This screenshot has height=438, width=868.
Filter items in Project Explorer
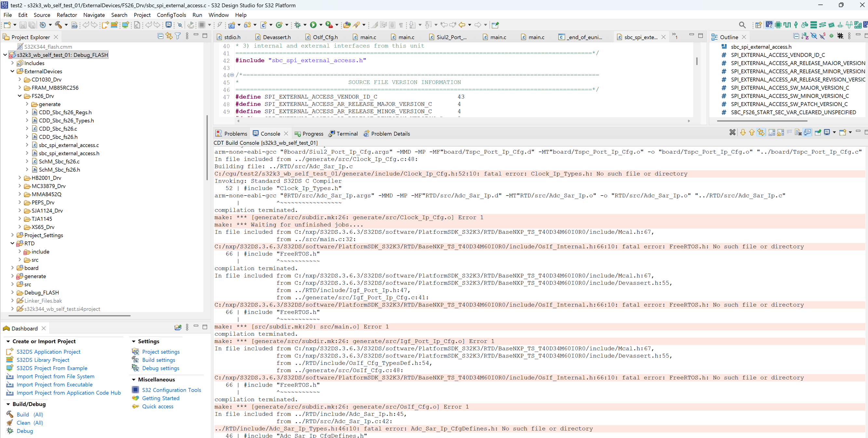(178, 36)
